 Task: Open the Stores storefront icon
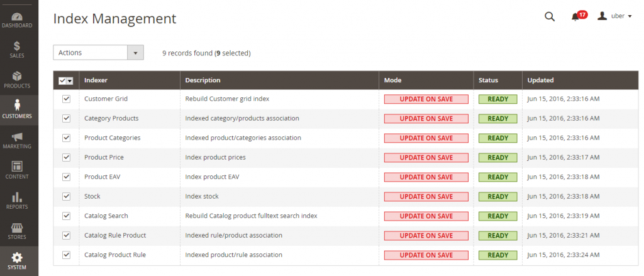pos(17,227)
